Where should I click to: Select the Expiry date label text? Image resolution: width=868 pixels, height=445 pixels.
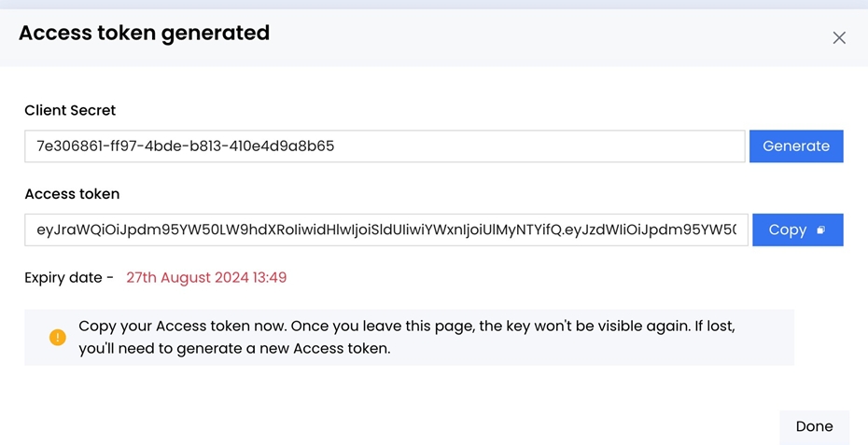(x=69, y=277)
